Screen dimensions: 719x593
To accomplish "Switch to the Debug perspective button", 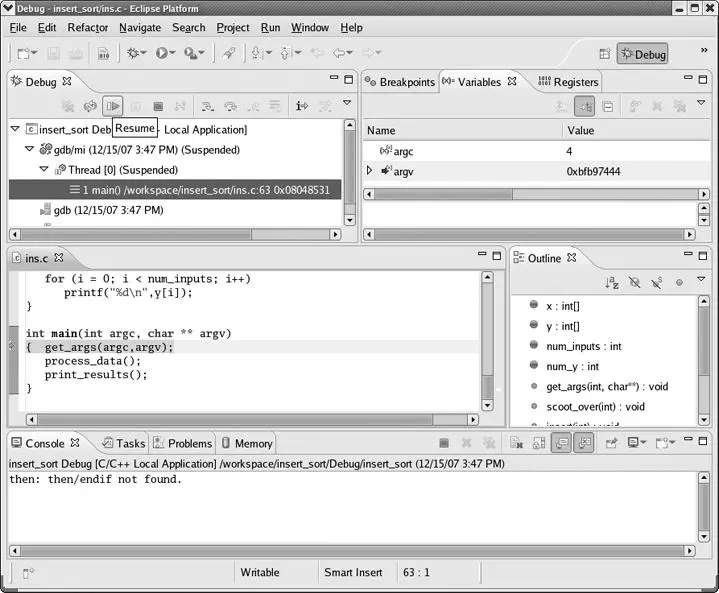I will tap(642, 54).
